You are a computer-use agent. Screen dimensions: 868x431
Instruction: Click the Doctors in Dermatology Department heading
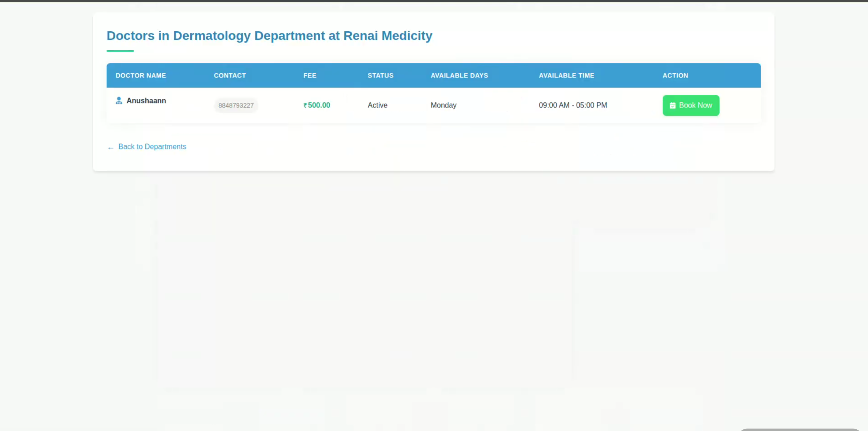(x=269, y=36)
